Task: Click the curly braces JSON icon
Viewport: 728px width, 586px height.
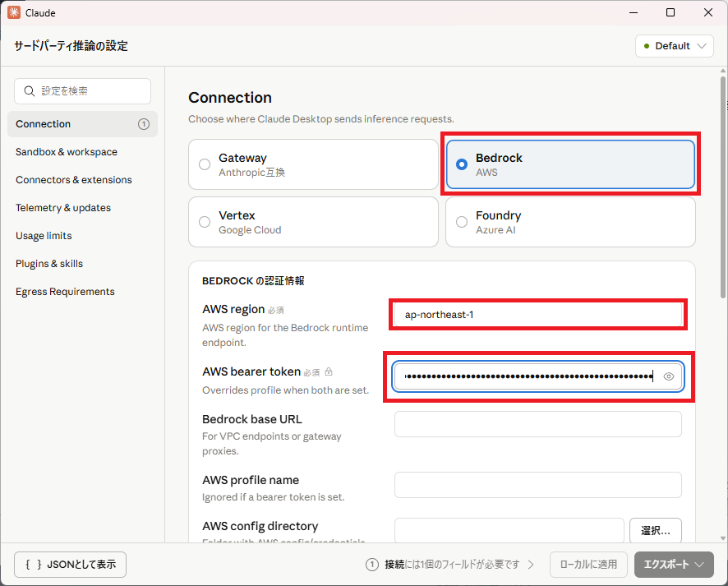Action: point(34,564)
